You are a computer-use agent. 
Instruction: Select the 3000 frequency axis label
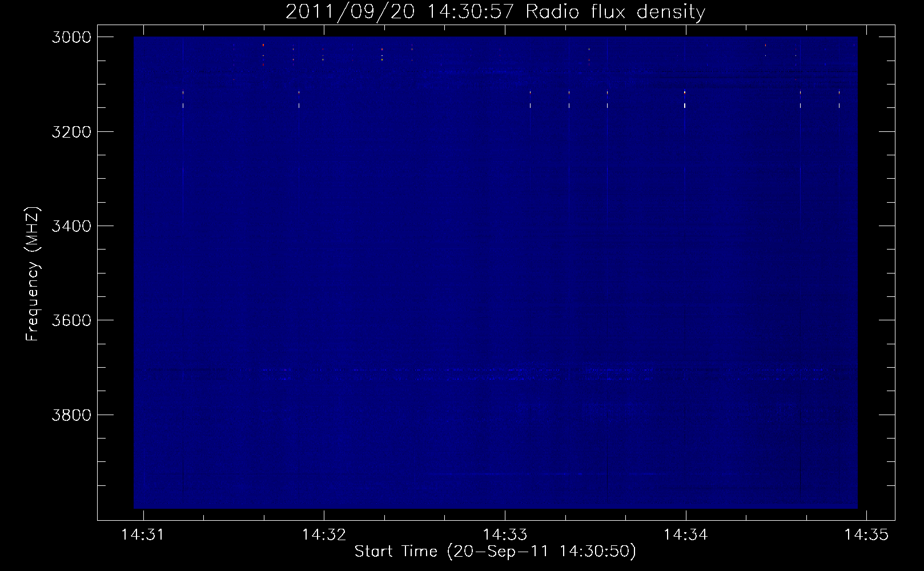[x=71, y=37]
